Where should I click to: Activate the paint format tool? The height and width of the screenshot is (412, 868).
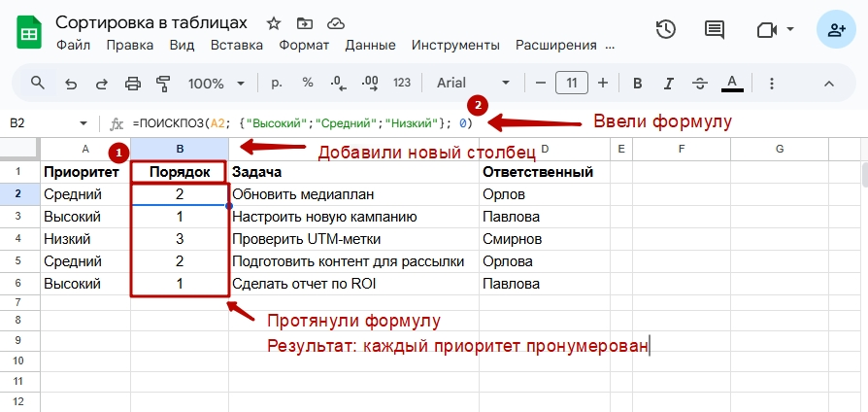pos(163,84)
